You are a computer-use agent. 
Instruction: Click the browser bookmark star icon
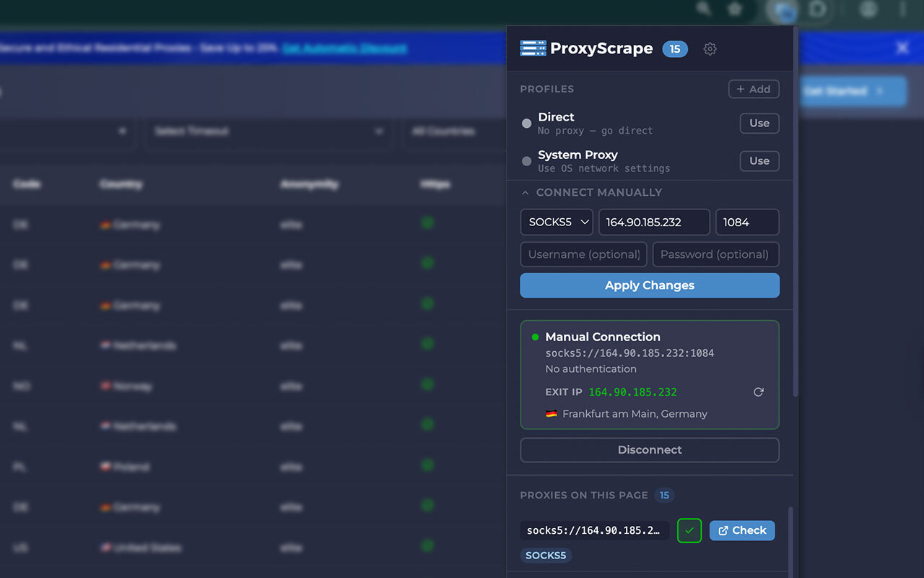[x=735, y=9]
